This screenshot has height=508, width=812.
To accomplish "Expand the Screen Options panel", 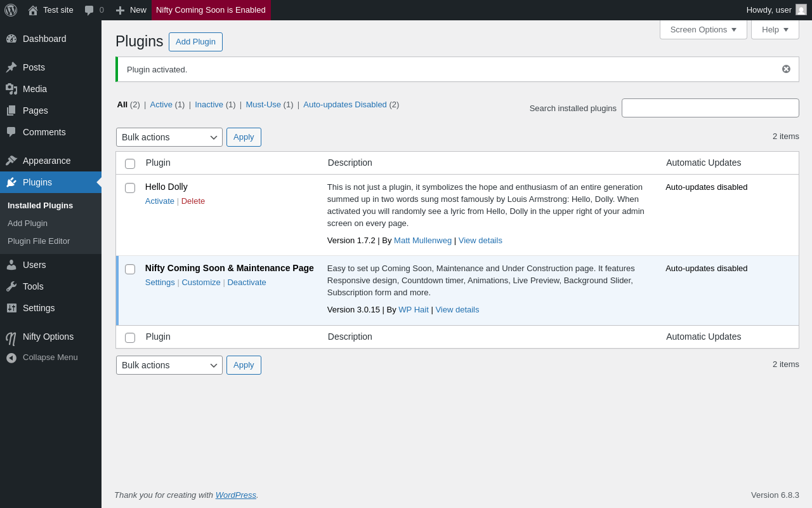I will [703, 29].
